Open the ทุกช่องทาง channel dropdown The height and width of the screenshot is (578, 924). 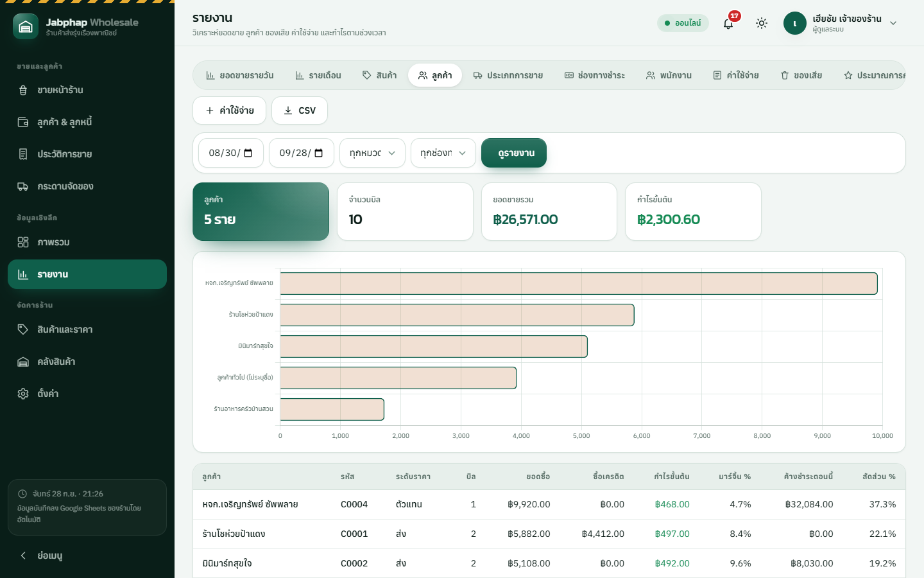click(443, 153)
